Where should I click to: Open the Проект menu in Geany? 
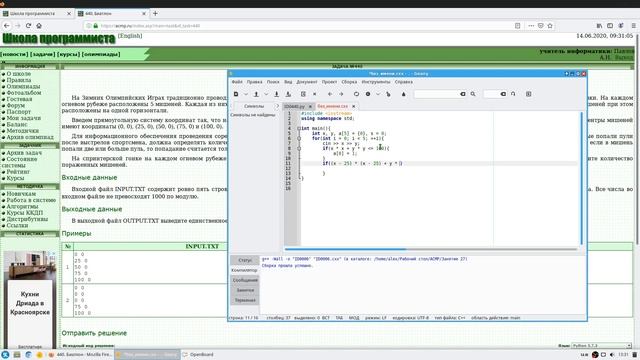[329, 82]
